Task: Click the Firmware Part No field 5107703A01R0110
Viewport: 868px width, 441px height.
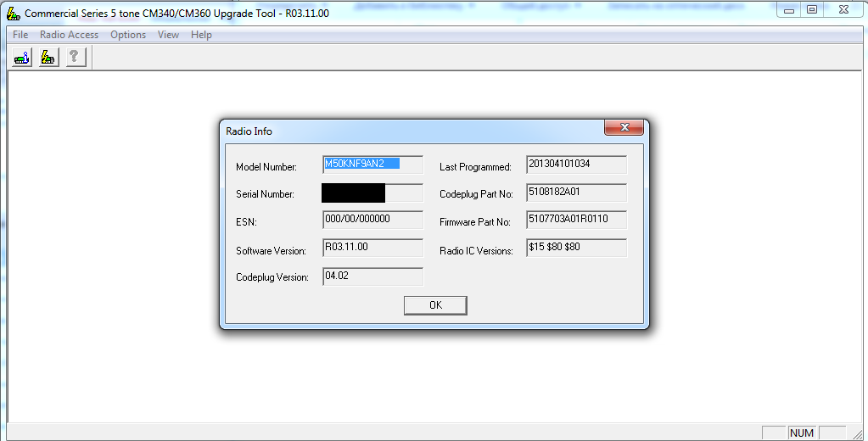Action: click(x=576, y=220)
